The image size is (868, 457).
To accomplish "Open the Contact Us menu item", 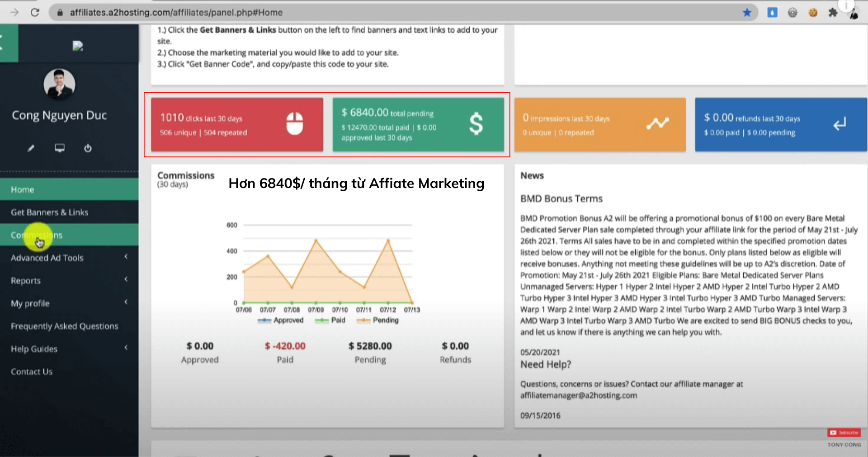I will [69, 372].
